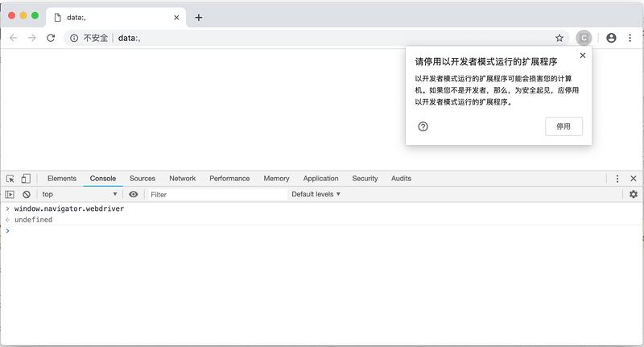Select the Console tab
The image size is (644, 347).
coord(103,179)
